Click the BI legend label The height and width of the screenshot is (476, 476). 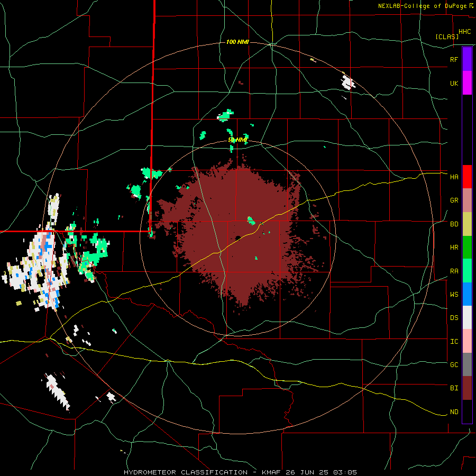click(454, 388)
